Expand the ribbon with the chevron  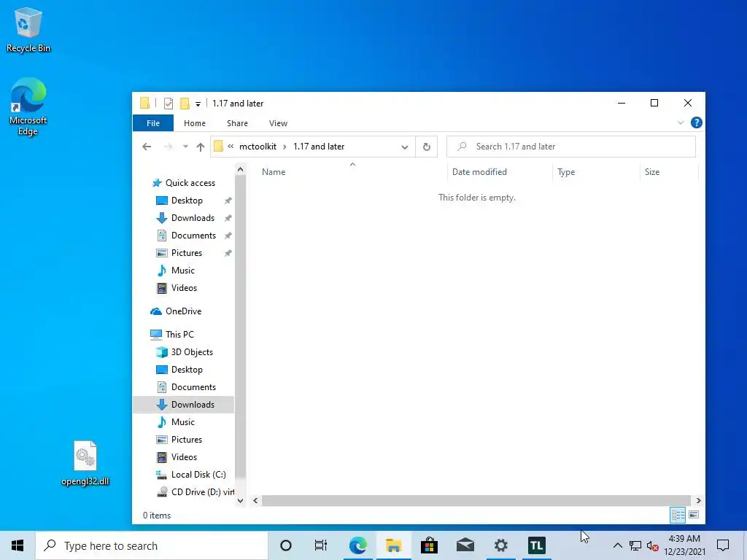681,122
